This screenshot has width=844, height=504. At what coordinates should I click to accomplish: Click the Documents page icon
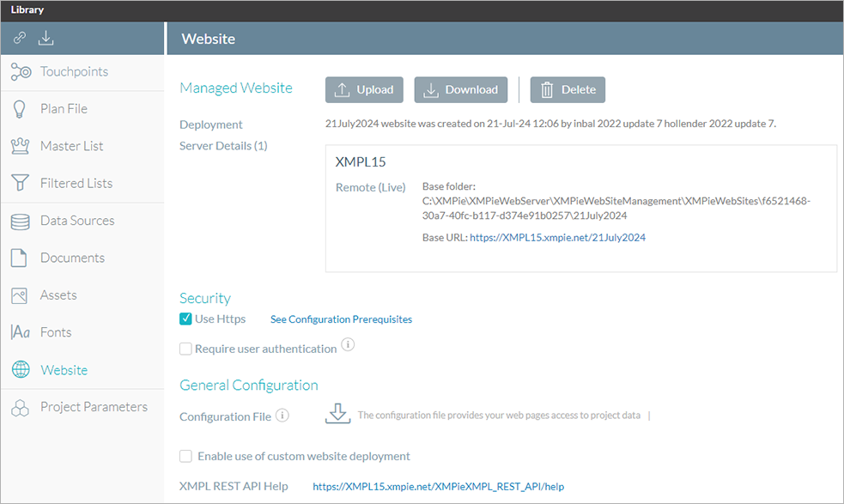[x=19, y=258]
